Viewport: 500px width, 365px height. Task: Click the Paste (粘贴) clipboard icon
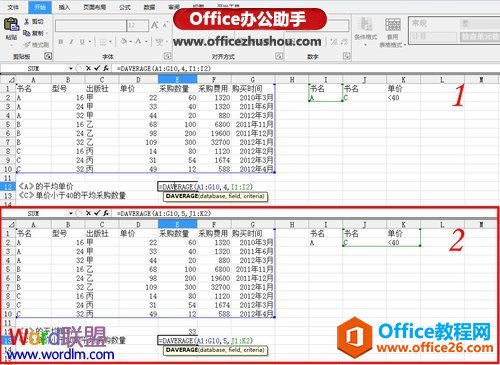tap(11, 25)
